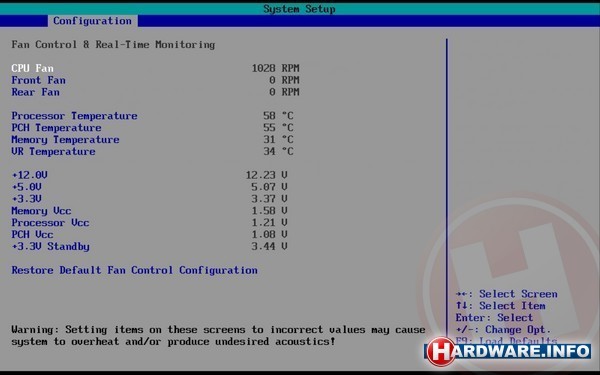Select PCH Temperature item
The width and height of the screenshot is (600, 375).
[56, 127]
